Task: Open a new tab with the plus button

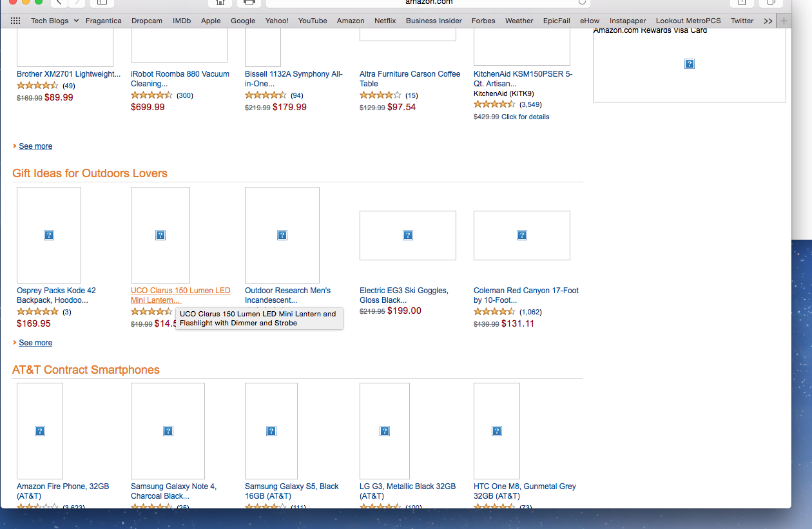Action: coord(784,21)
